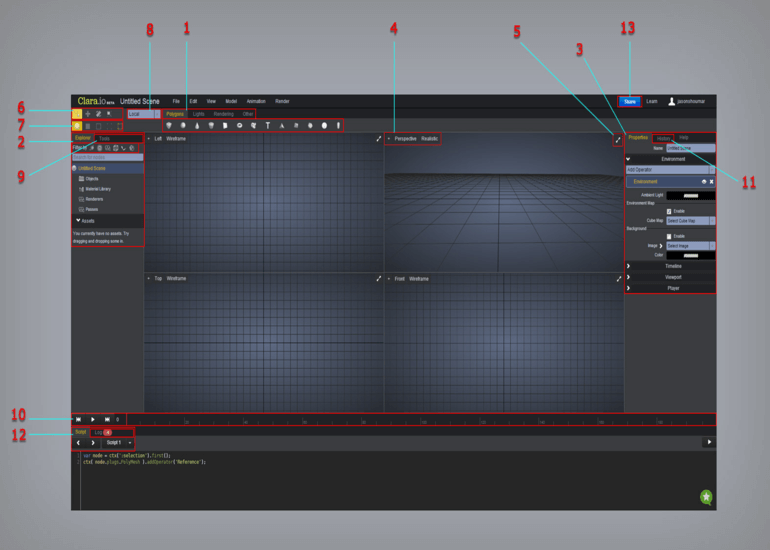This screenshot has height=550, width=770.
Task: Select the Move tool in the top-left toolbar
Action: [x=87, y=114]
